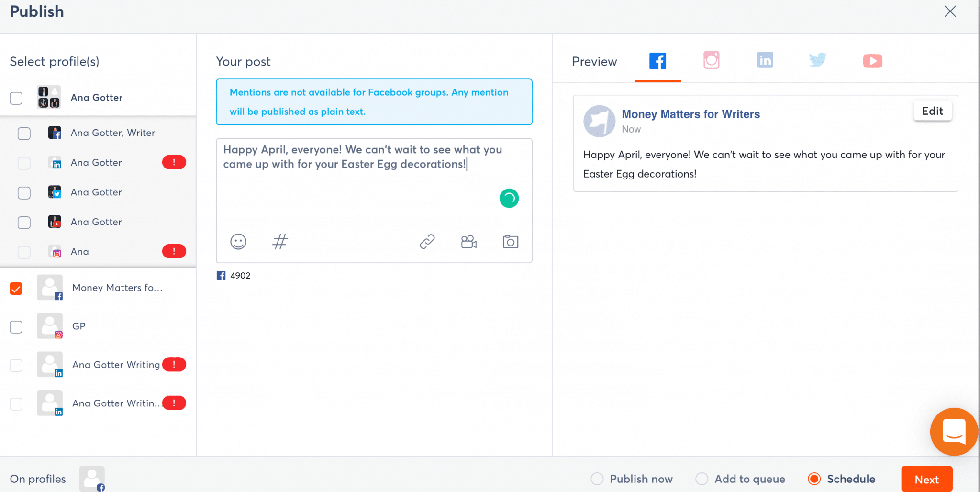This screenshot has height=492, width=980.
Task: Open the orange chat support bubble
Action: click(953, 431)
